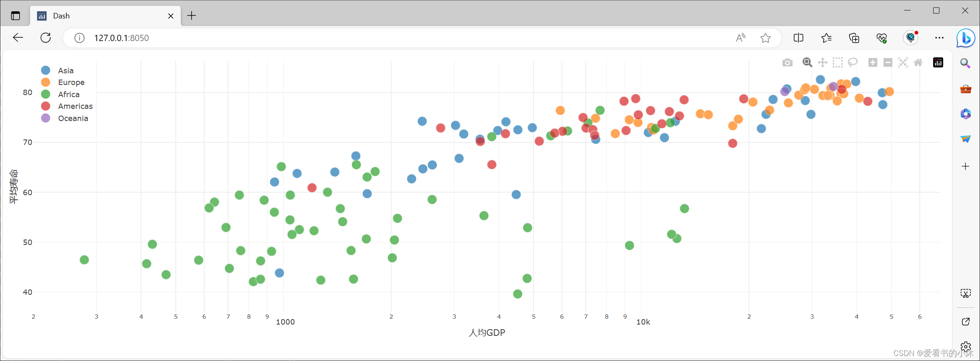980x361 pixels.
Task: Click the Autoscale axes icon
Action: [903, 63]
